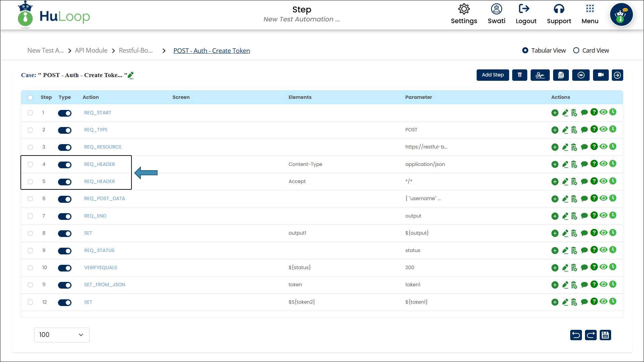The image size is (644, 362).
Task: Click the green plus on REQ_STATUS row
Action: (555, 250)
